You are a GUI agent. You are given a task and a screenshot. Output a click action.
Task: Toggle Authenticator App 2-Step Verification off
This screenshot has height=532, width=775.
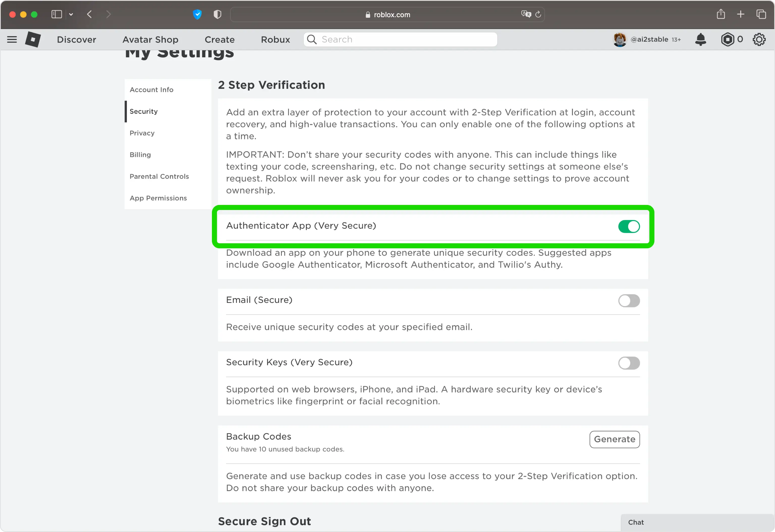(629, 226)
